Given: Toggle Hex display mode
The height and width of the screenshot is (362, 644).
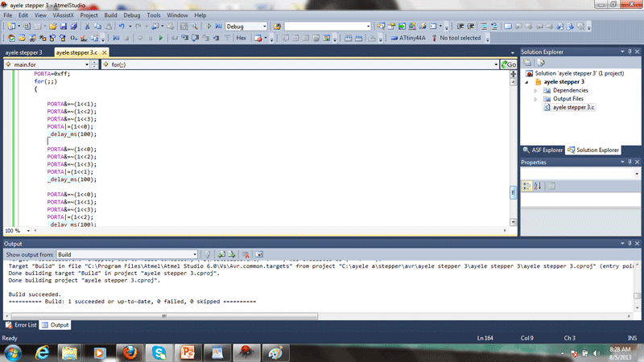Looking at the screenshot, I should tap(241, 38).
